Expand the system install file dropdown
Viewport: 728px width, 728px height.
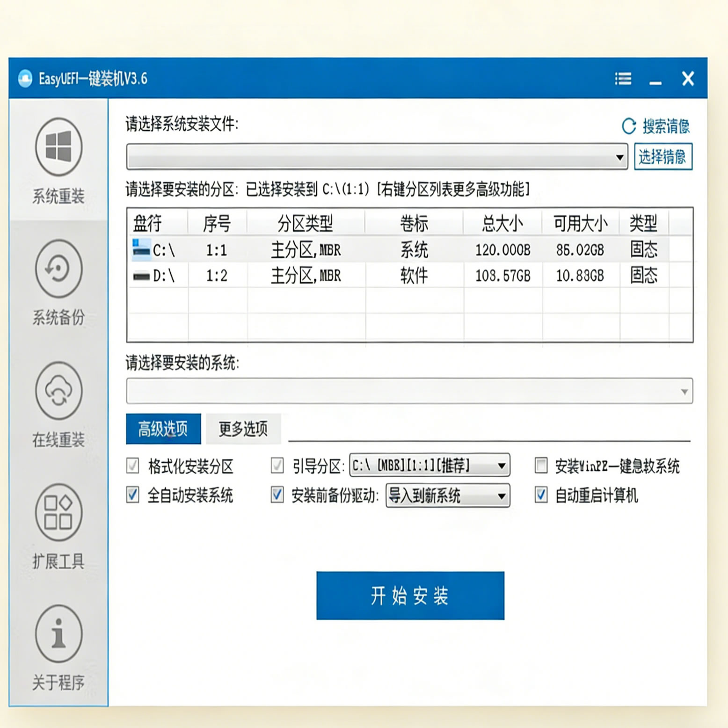pyautogui.click(x=619, y=157)
